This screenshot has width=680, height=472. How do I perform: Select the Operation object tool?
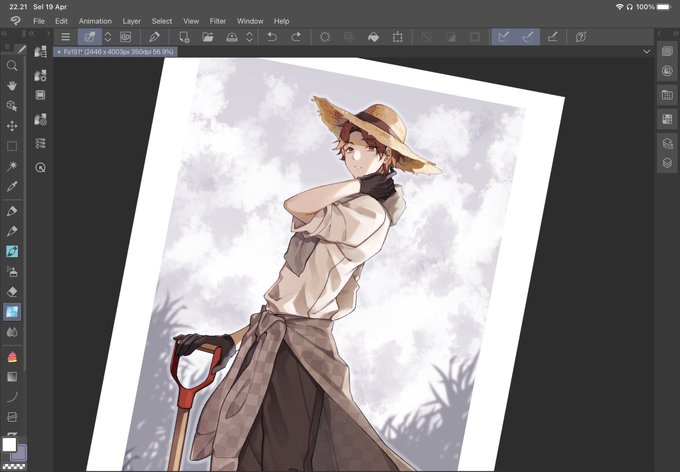pyautogui.click(x=12, y=106)
